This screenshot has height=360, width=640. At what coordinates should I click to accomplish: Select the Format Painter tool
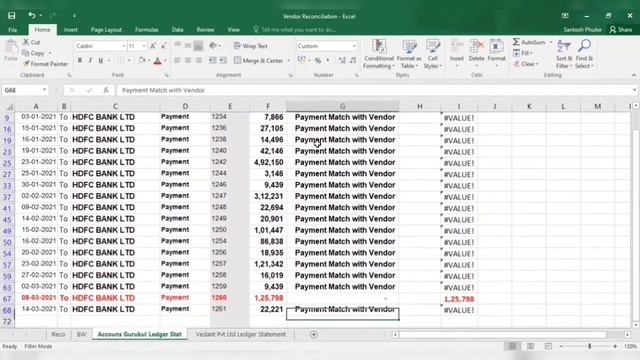[45, 64]
